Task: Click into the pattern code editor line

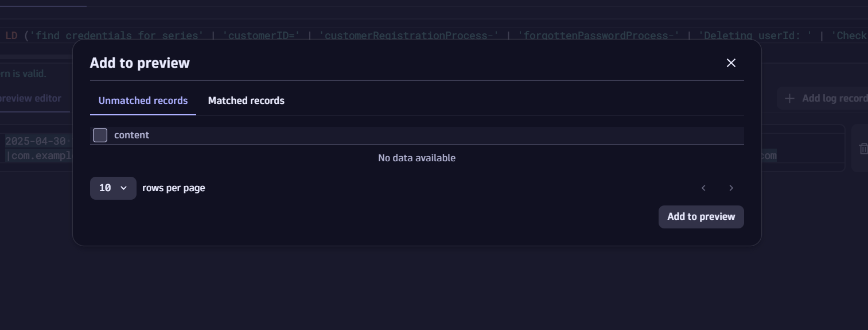Action: [402, 36]
